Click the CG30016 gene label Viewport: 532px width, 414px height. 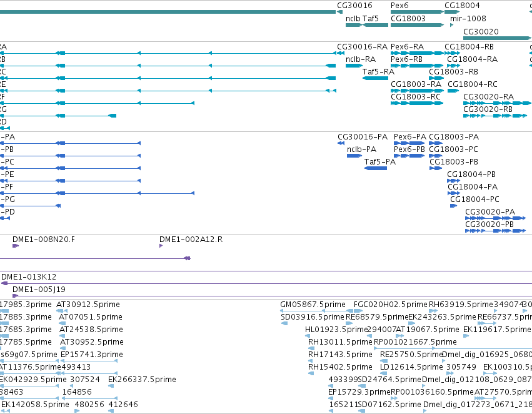click(x=354, y=6)
